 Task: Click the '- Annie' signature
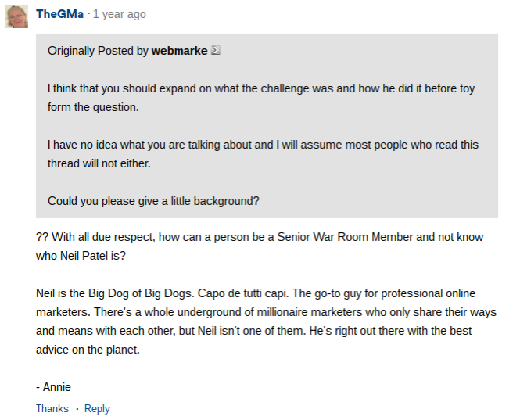pyautogui.click(x=53, y=386)
